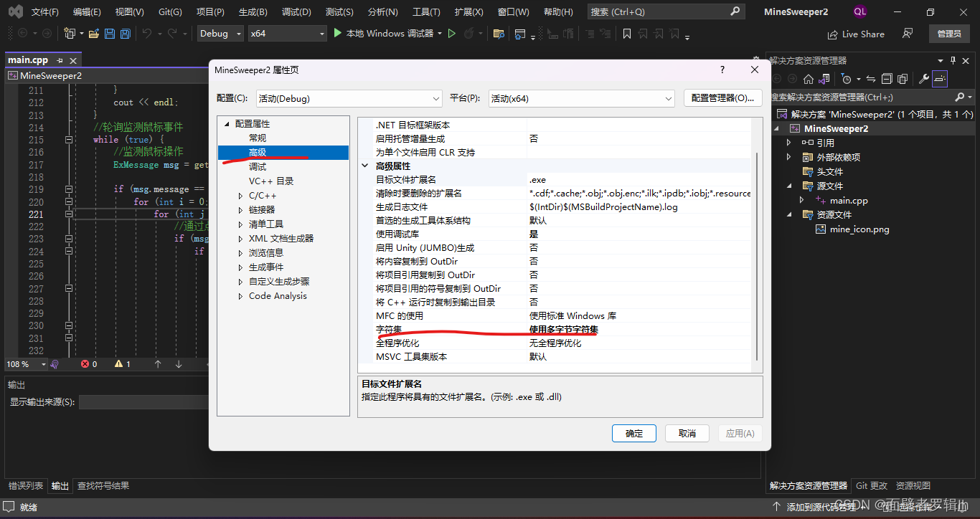
Task: Click 添加到源代码管理 in the status bar
Action: pos(823,507)
